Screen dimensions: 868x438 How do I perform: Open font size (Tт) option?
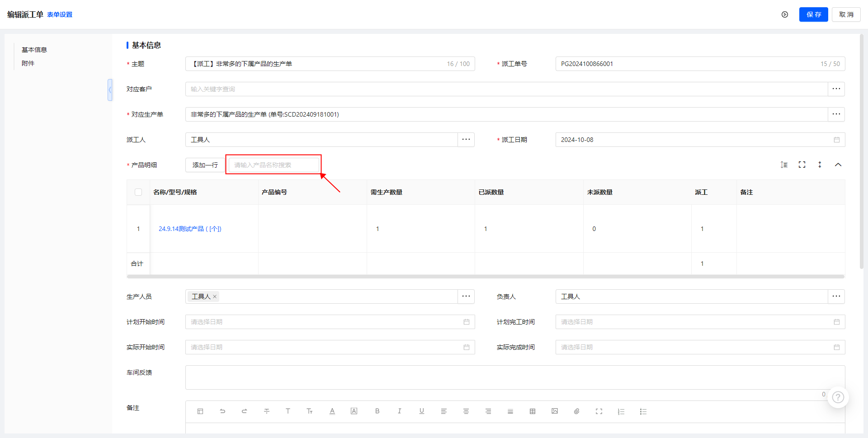coord(310,411)
